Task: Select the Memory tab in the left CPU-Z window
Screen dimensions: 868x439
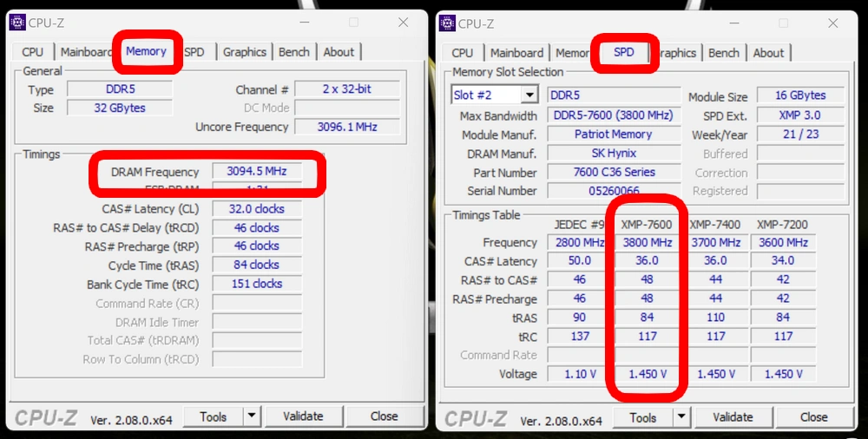Action: pos(146,51)
